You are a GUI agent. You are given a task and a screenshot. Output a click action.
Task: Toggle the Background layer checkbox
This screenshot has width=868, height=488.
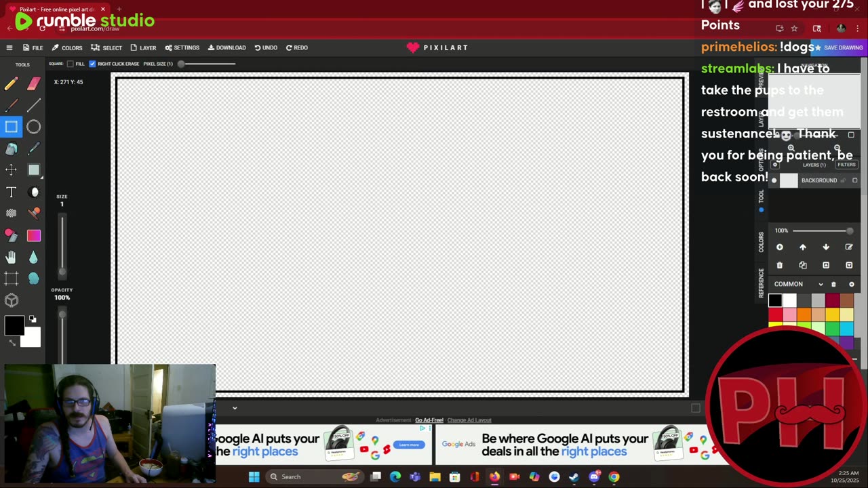pyautogui.click(x=854, y=180)
